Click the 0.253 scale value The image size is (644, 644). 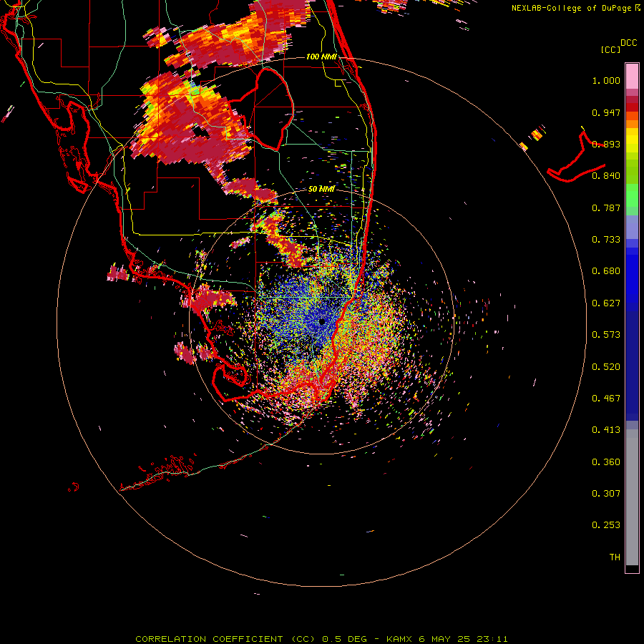606,525
